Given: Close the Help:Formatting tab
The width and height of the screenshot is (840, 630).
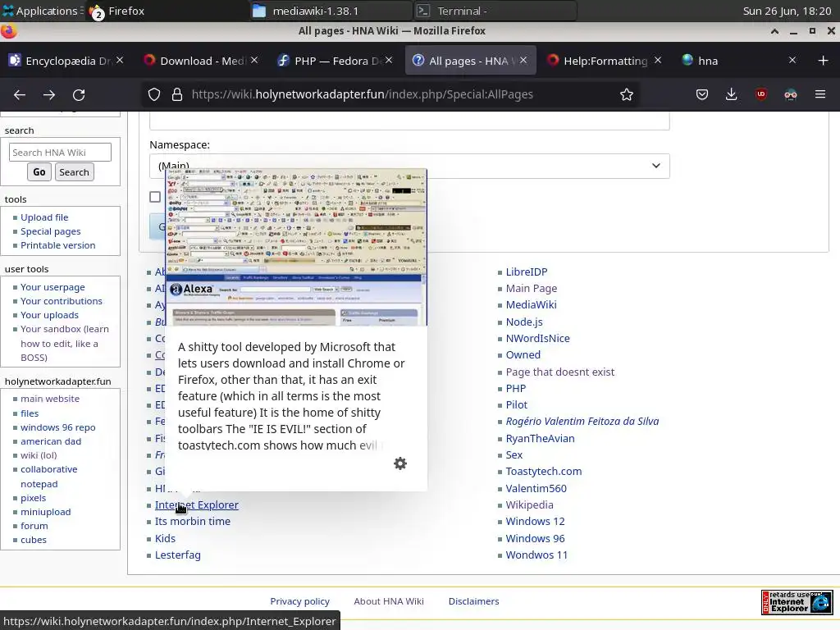Looking at the screenshot, I should coord(658,60).
